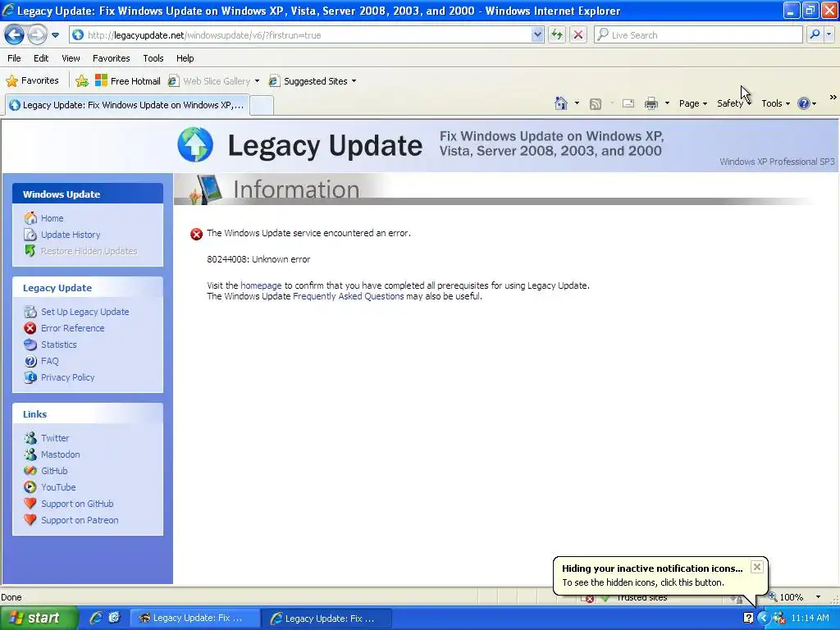The height and width of the screenshot is (630, 840).
Task: Open the recent pages dropdown arrow
Action: coord(55,35)
